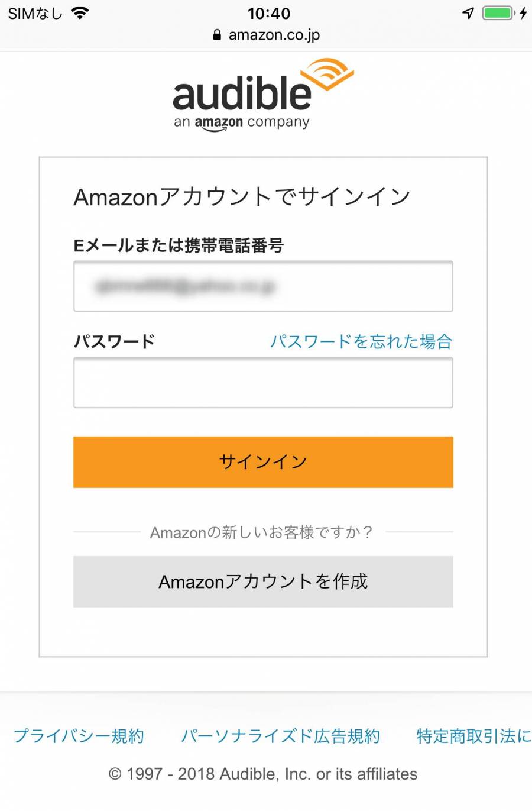Open the パーソナライズド広告規約 link
Viewport: 532px width, 811px height.
click(280, 736)
